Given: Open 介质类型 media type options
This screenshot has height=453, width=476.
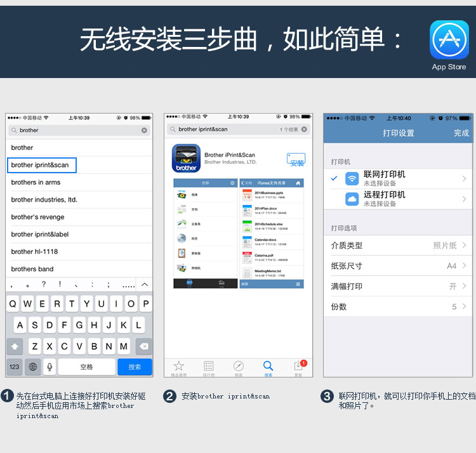Looking at the screenshot, I should [x=398, y=245].
